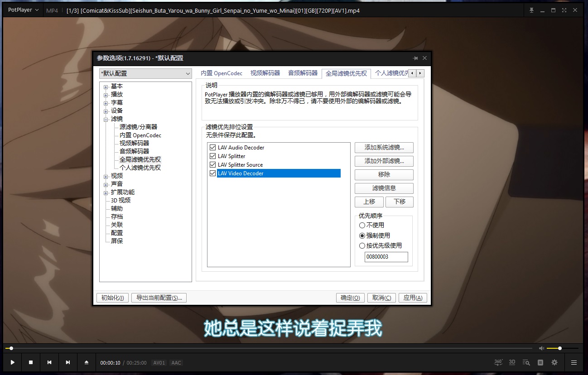The image size is (588, 375).
Task: Expand the 基本 tree node
Action: pos(106,87)
